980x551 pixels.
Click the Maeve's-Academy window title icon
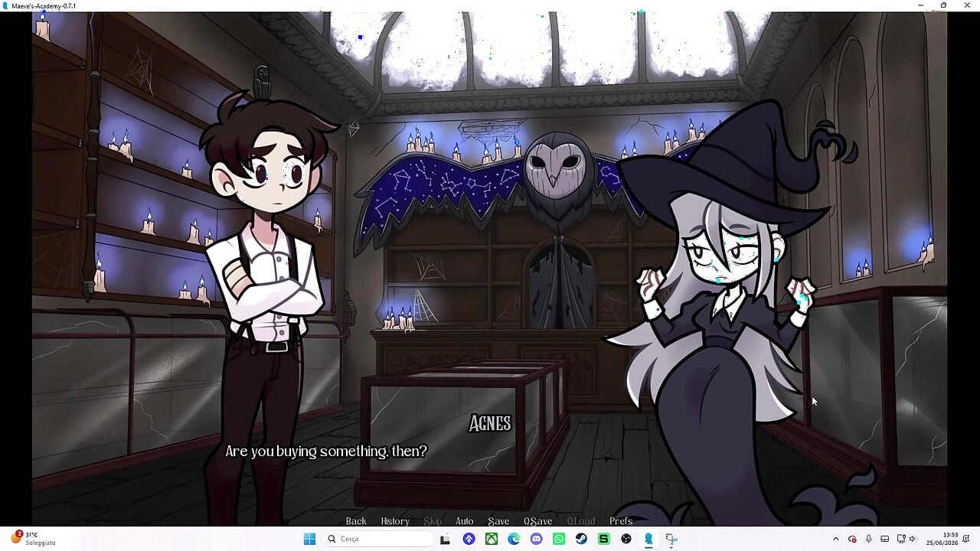(5, 6)
